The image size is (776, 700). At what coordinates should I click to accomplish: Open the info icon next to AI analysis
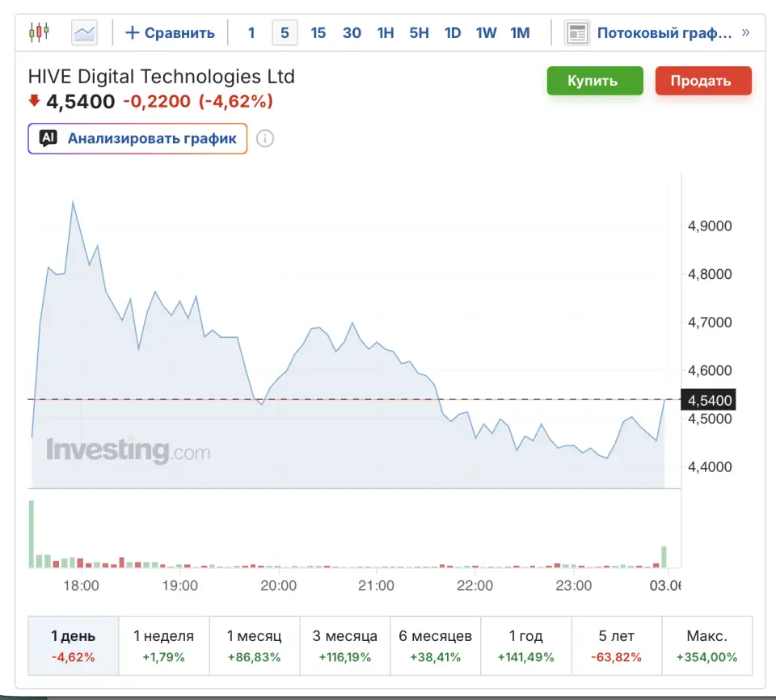tap(265, 138)
